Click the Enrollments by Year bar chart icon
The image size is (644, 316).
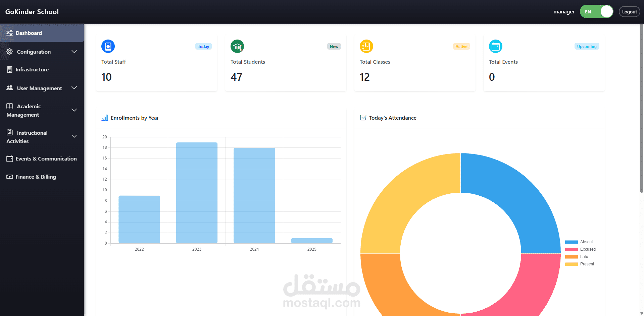(105, 118)
